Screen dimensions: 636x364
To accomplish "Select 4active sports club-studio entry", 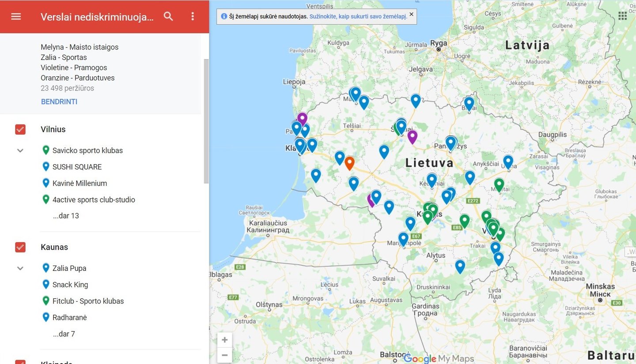I will (94, 199).
